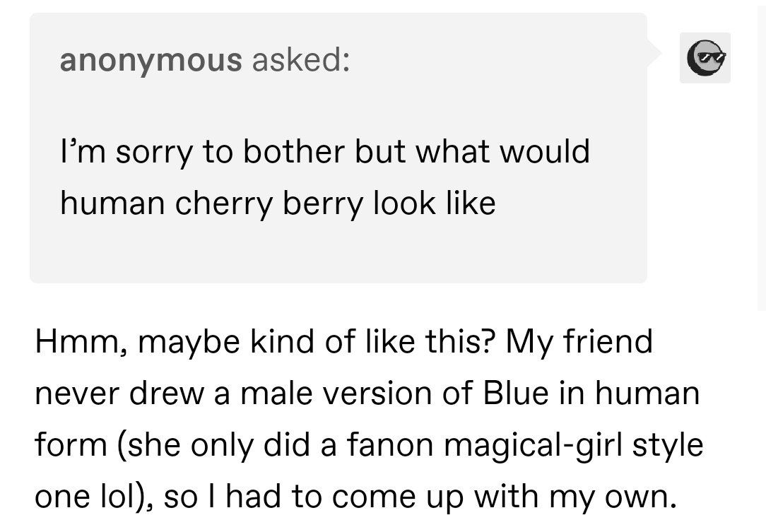Viewport: 766px width, 532px height.
Task: Open the anonymous asker name
Action: [151, 59]
